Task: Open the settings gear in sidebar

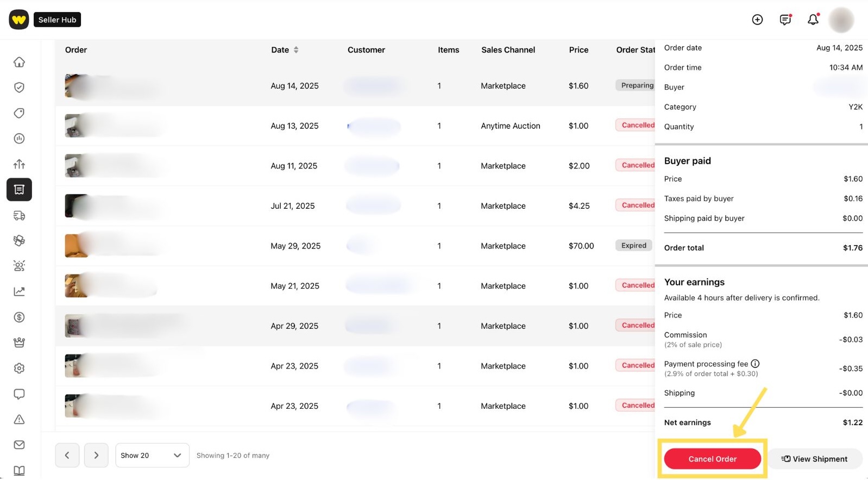Action: (x=19, y=368)
